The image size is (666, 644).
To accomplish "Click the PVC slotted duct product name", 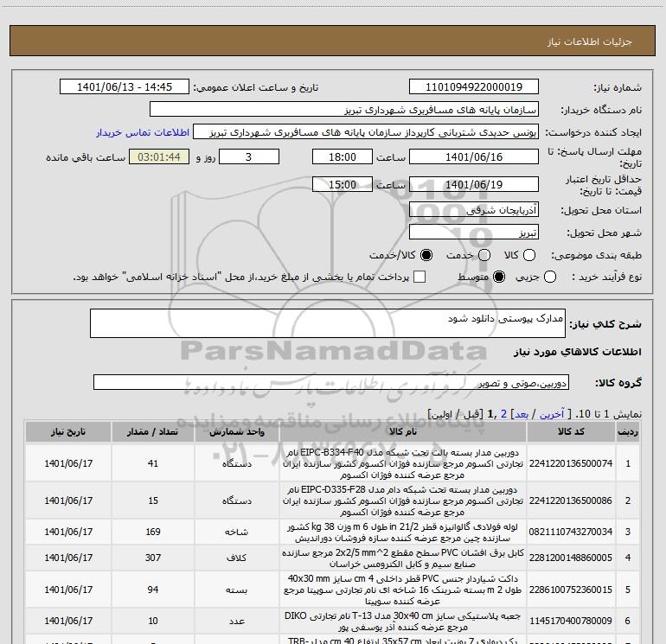I will pos(403,590).
